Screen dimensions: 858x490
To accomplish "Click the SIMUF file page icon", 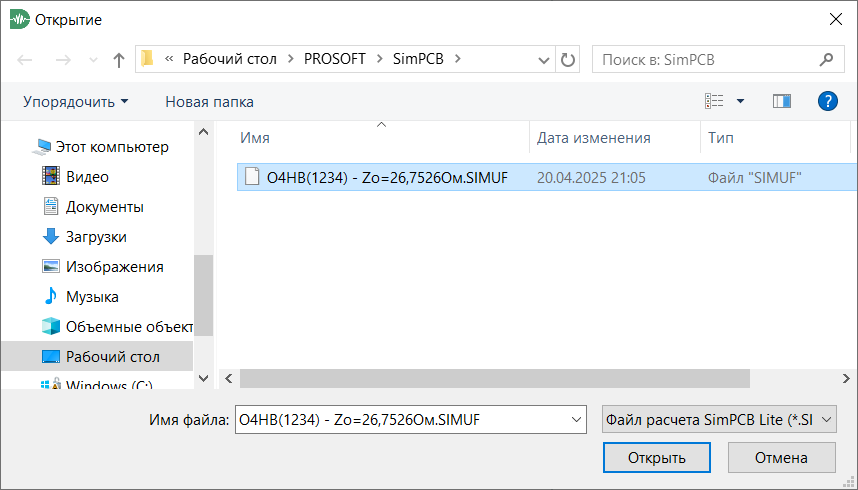I will pos(252,177).
